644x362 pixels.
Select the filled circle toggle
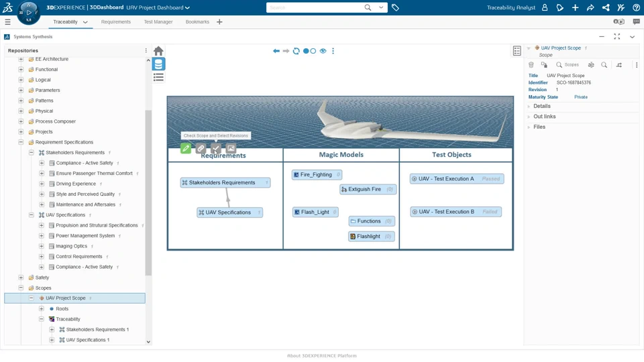pos(306,51)
